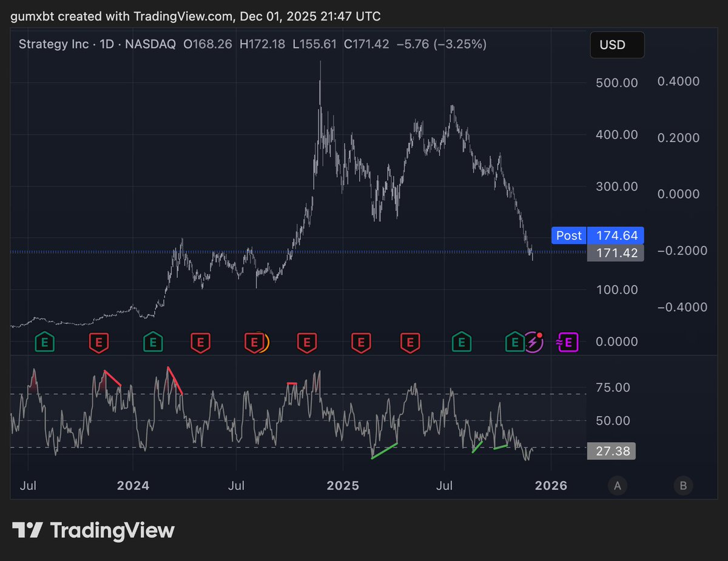The height and width of the screenshot is (561, 728).
Task: Click the second red earnings E marker
Action: 200,342
